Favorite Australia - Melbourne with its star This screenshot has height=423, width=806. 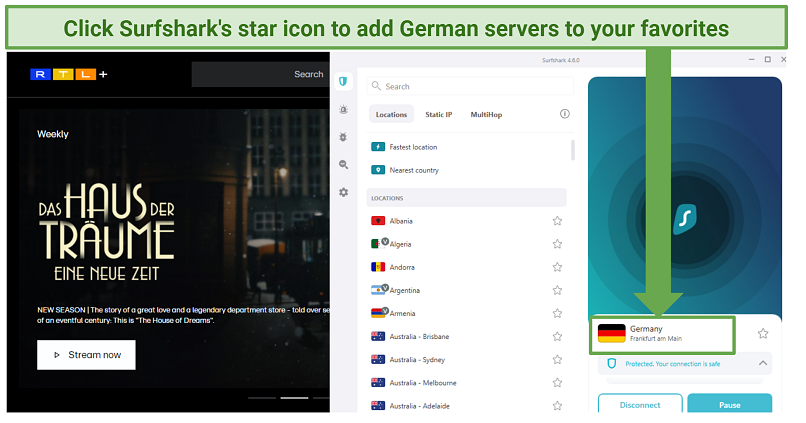click(x=557, y=382)
